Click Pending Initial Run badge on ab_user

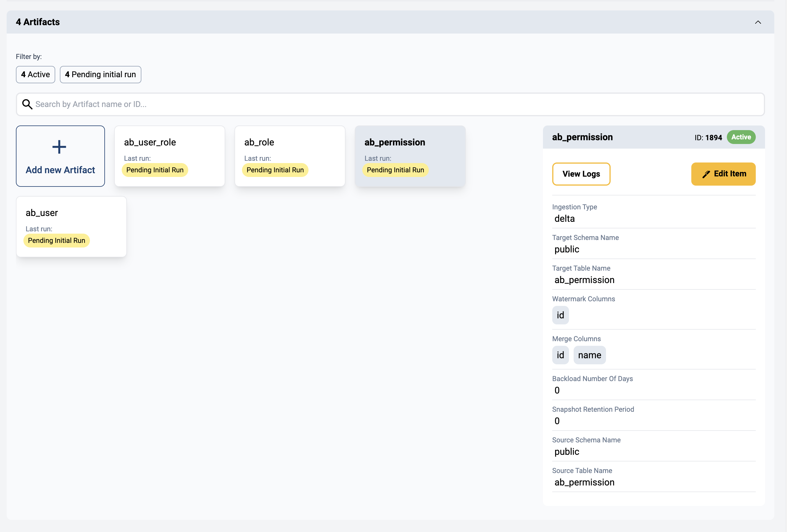pyautogui.click(x=57, y=241)
